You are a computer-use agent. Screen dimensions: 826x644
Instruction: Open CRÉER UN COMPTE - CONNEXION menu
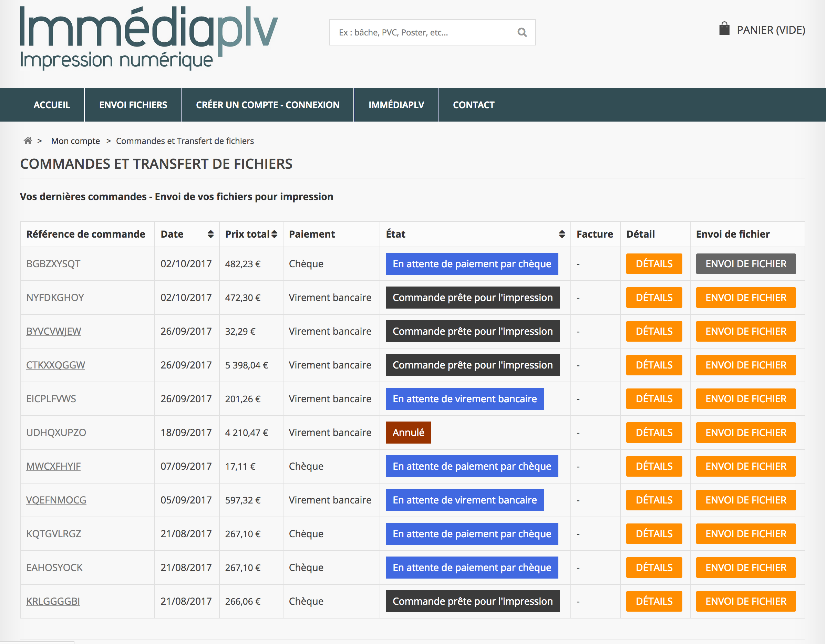[268, 105]
